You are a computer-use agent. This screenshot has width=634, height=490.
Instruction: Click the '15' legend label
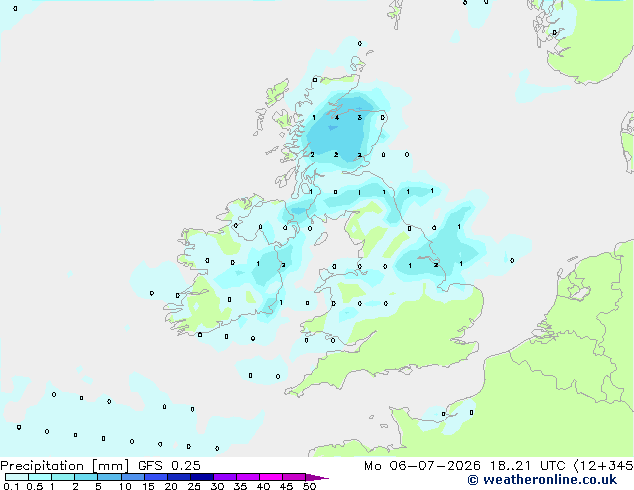tap(148, 486)
